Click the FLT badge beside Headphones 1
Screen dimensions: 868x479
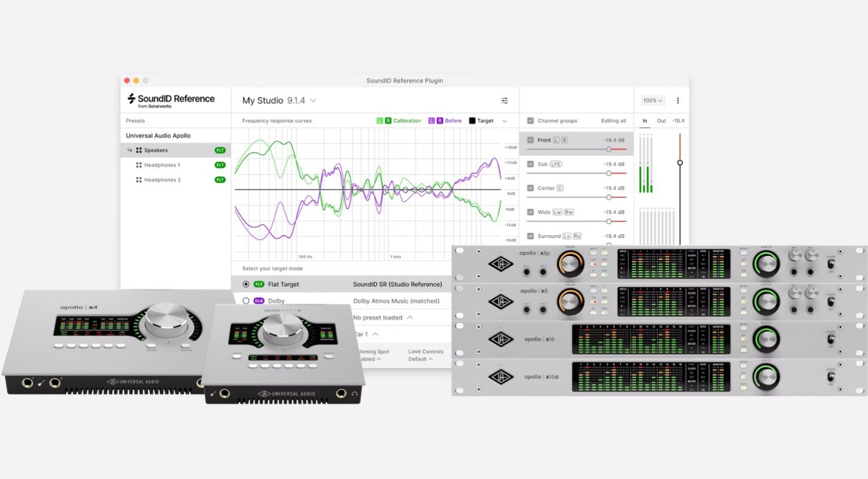[x=219, y=165]
